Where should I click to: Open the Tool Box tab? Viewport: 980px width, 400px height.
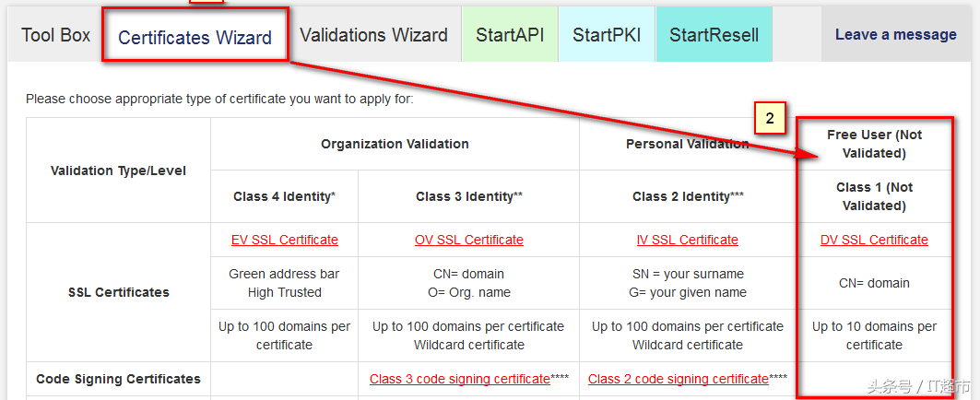55,35
